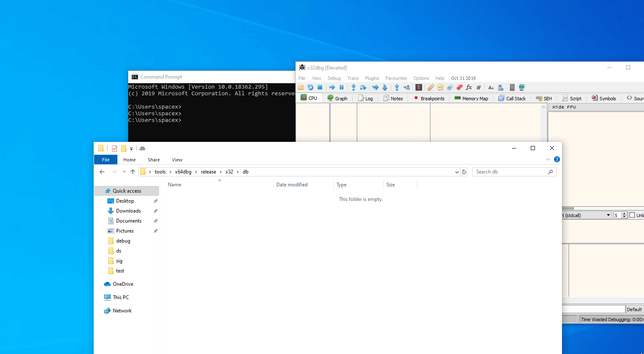
Task: Open Patches with the bandage icon
Action: pos(431,87)
